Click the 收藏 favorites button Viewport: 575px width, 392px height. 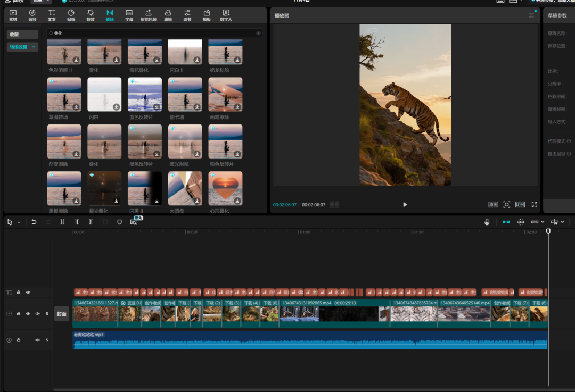tap(22, 35)
